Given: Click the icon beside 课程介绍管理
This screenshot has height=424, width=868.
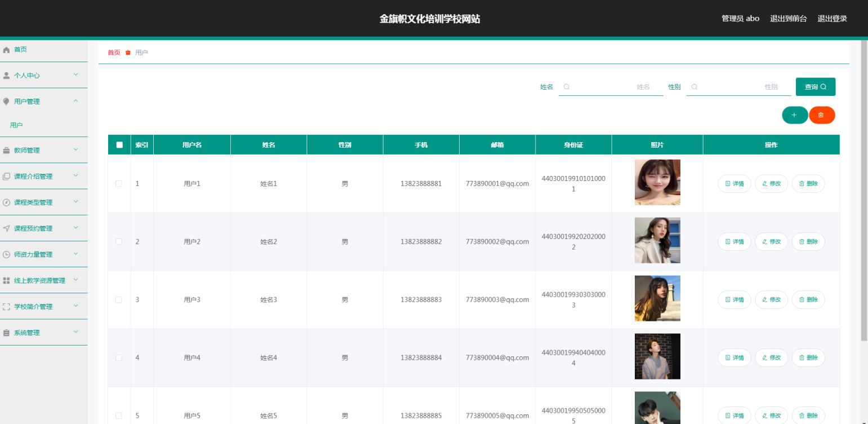Looking at the screenshot, I should coord(7,176).
